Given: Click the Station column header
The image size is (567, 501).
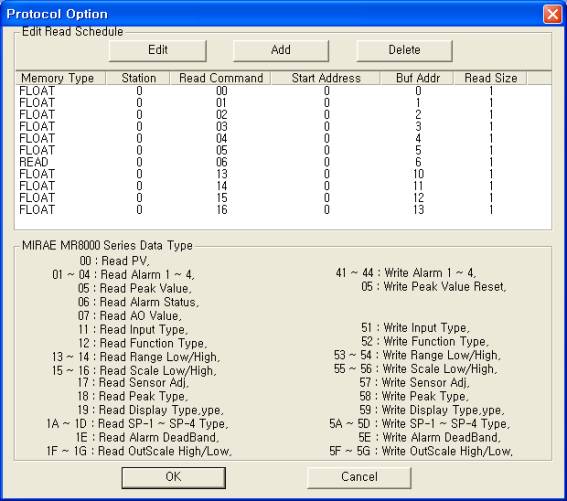Looking at the screenshot, I should 138,78.
